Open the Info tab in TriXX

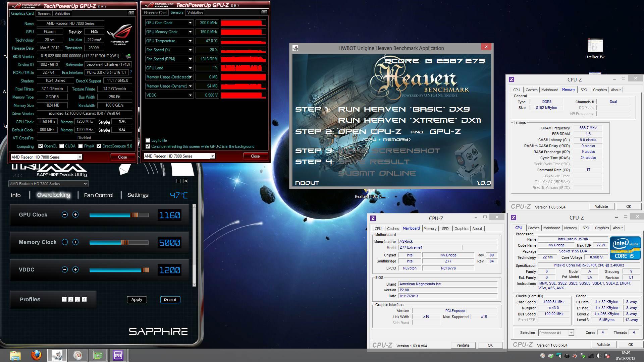click(x=16, y=195)
